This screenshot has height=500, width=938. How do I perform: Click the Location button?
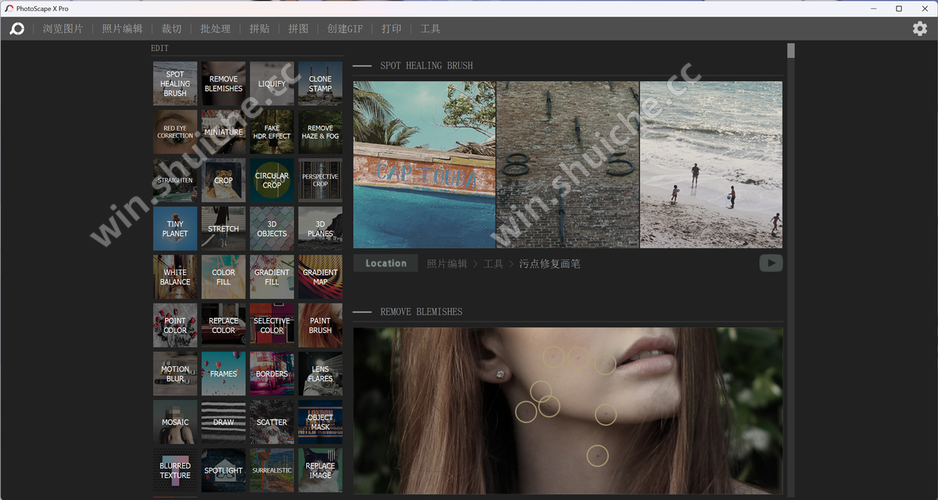[386, 264]
